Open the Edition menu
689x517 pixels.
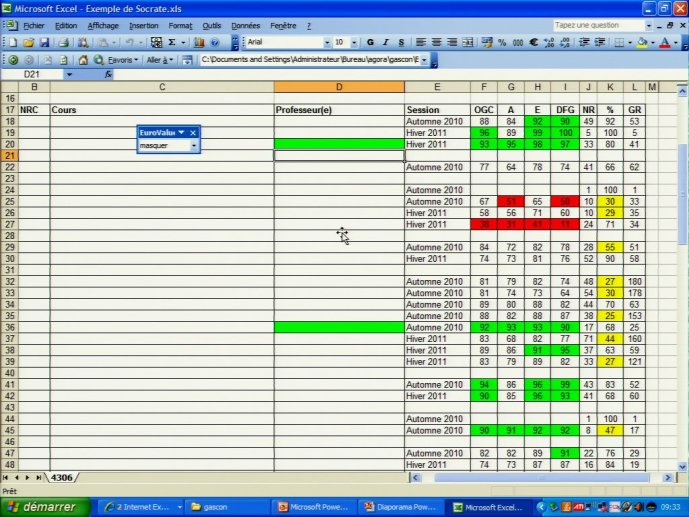pyautogui.click(x=66, y=26)
